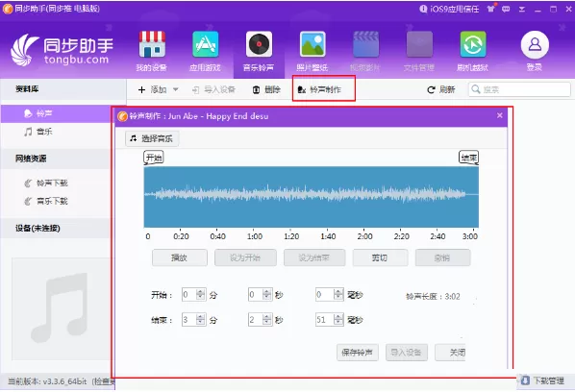
Task: Open iOS9应用信任 help link in title bar
Action: [449, 9]
